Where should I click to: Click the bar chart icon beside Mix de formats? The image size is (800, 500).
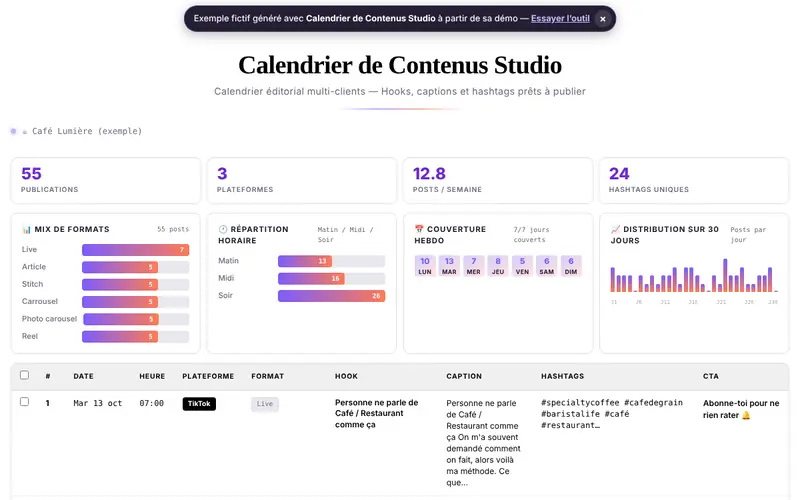pos(27,230)
